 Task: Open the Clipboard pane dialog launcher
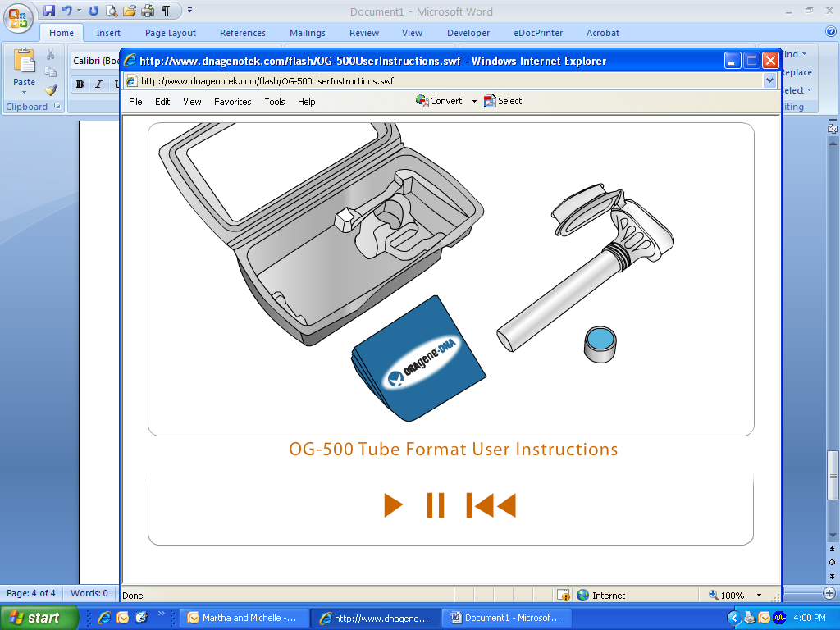tap(57, 106)
